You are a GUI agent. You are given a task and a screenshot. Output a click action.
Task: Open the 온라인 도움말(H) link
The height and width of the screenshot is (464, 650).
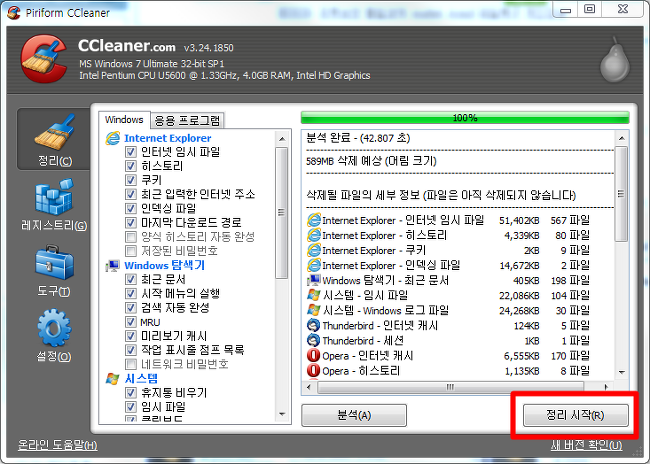point(58,445)
